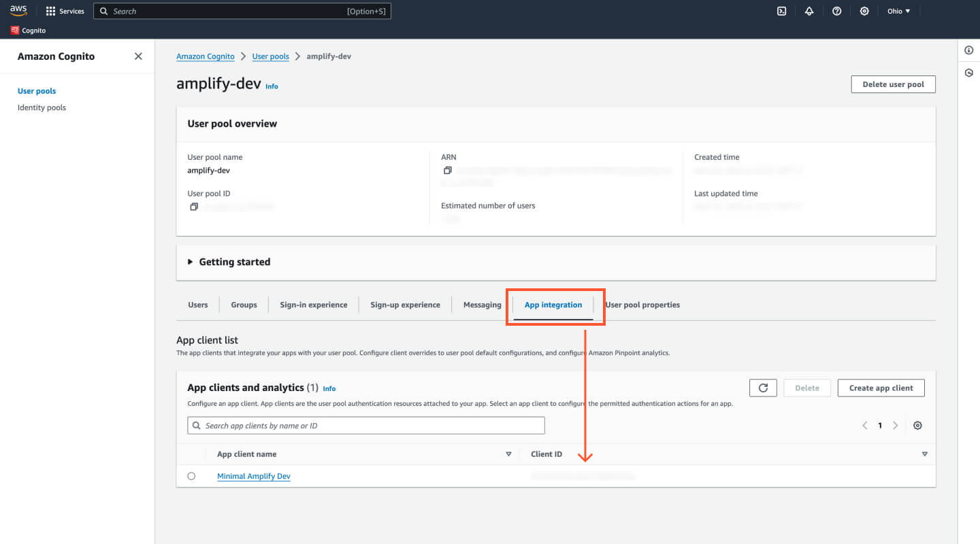Sort by Client ID column

click(x=924, y=454)
